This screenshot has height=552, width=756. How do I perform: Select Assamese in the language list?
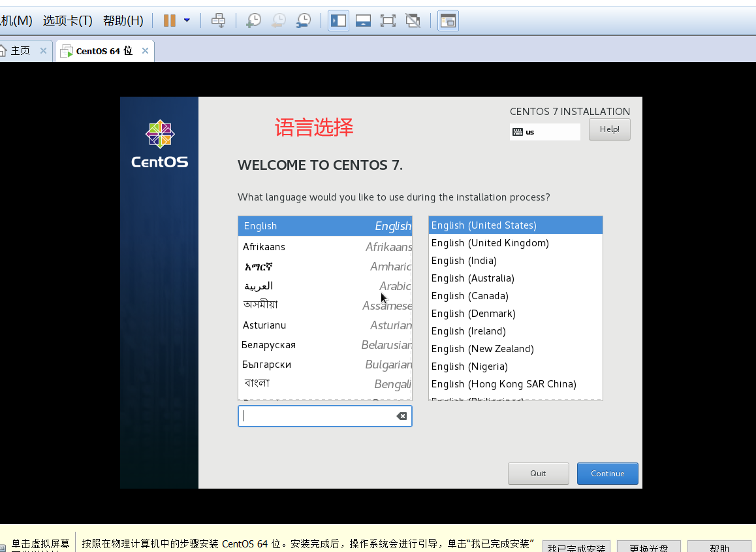[325, 306]
